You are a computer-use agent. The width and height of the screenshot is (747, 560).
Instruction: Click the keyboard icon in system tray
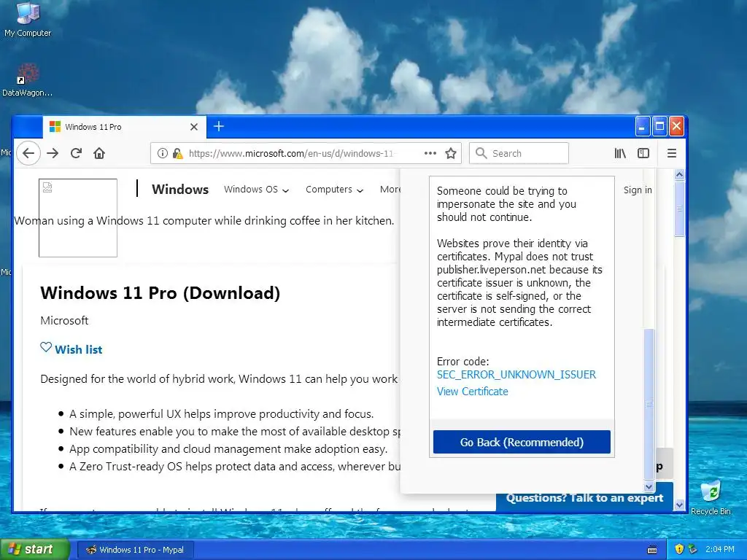(x=652, y=550)
